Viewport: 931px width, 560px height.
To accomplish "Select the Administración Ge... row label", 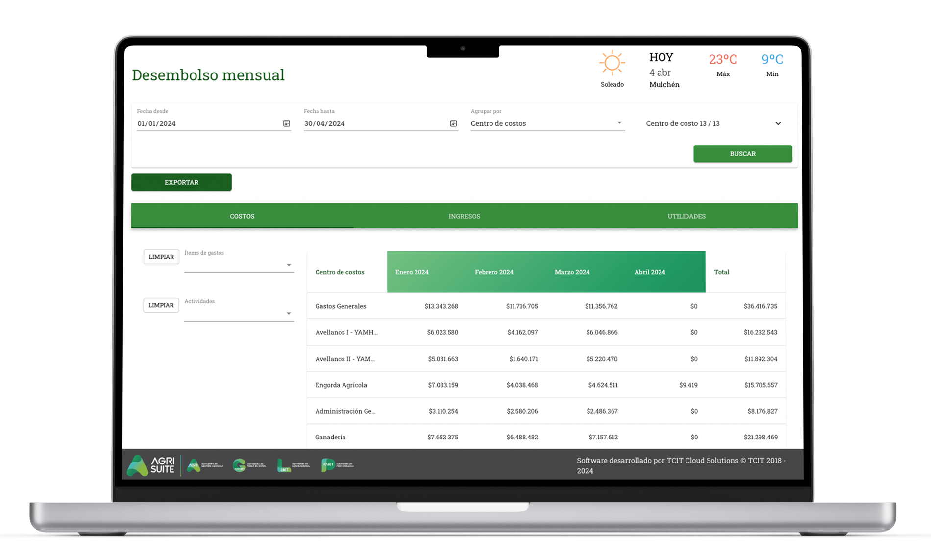I will [x=345, y=411].
